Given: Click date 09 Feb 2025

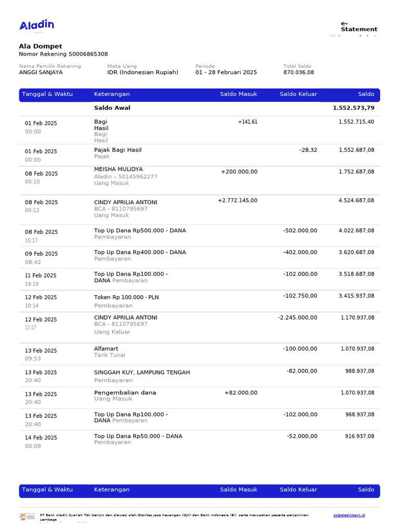Looking at the screenshot, I should coord(41,254).
